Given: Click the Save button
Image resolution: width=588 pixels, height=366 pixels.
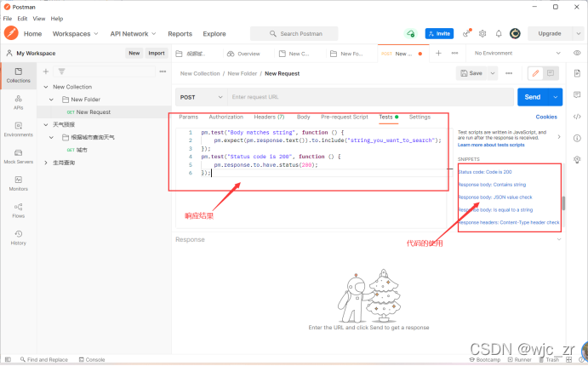Looking at the screenshot, I should pos(471,73).
